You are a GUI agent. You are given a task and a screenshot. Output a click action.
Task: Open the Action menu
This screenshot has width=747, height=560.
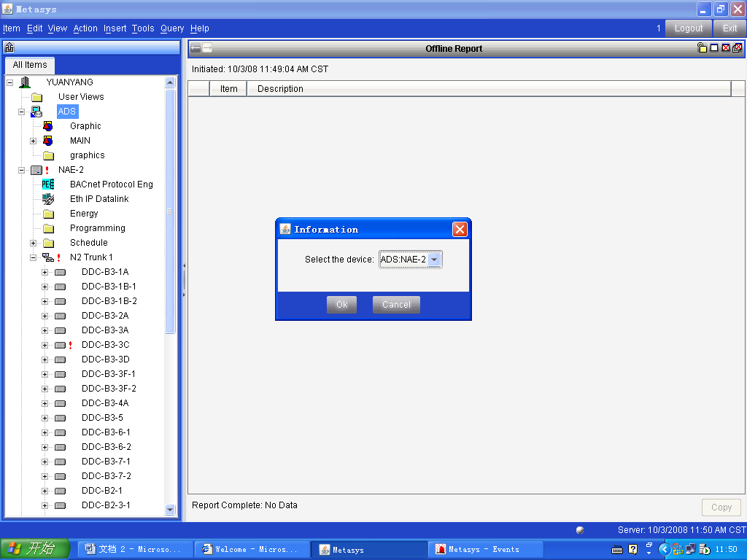coord(85,28)
